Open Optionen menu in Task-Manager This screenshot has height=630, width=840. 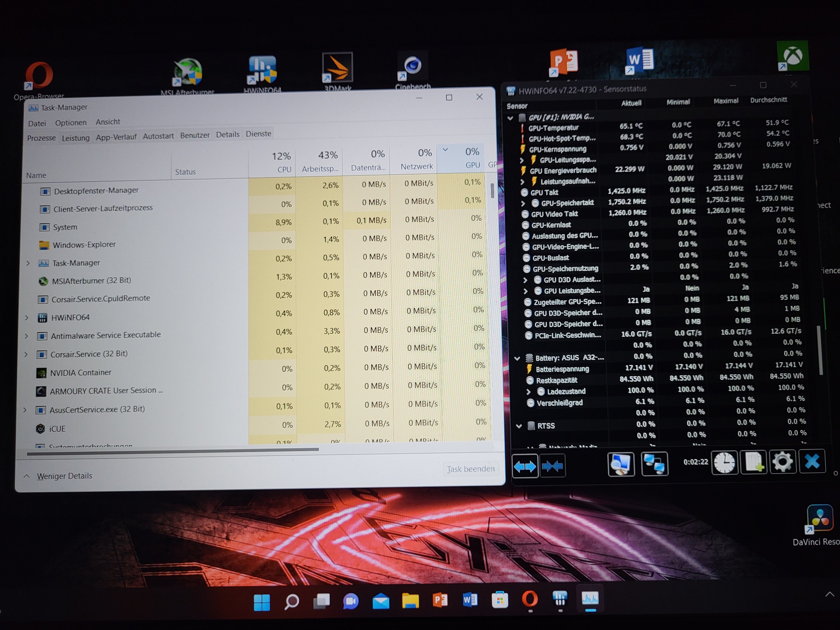(71, 123)
